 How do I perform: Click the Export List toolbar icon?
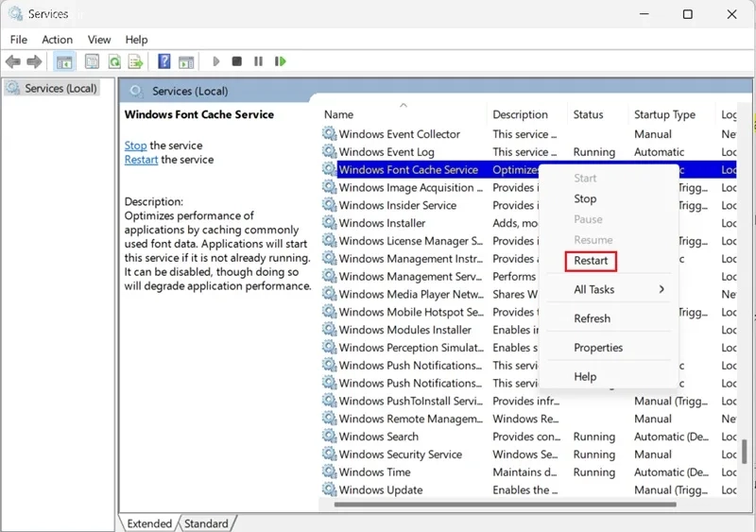pos(136,61)
